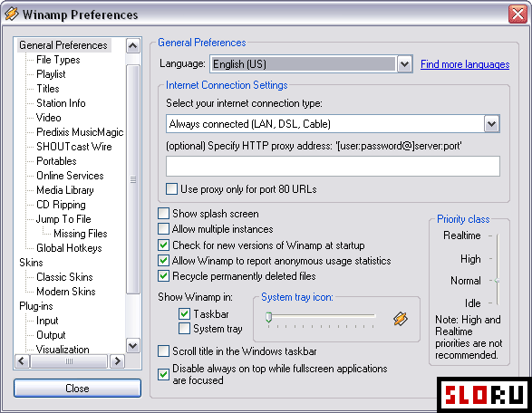Open Classic Skins preferences

64,277
